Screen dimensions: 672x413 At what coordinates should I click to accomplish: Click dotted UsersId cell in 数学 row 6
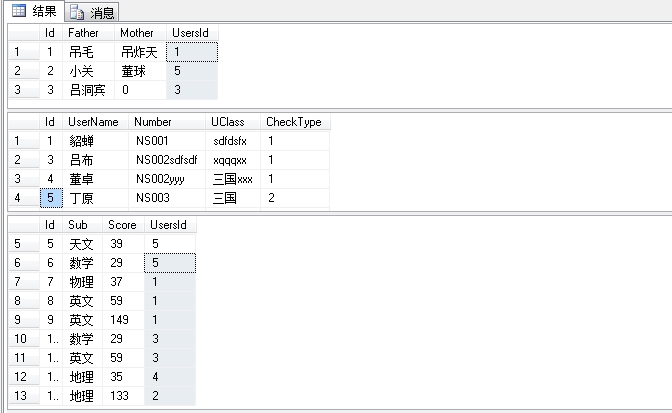tap(170, 263)
